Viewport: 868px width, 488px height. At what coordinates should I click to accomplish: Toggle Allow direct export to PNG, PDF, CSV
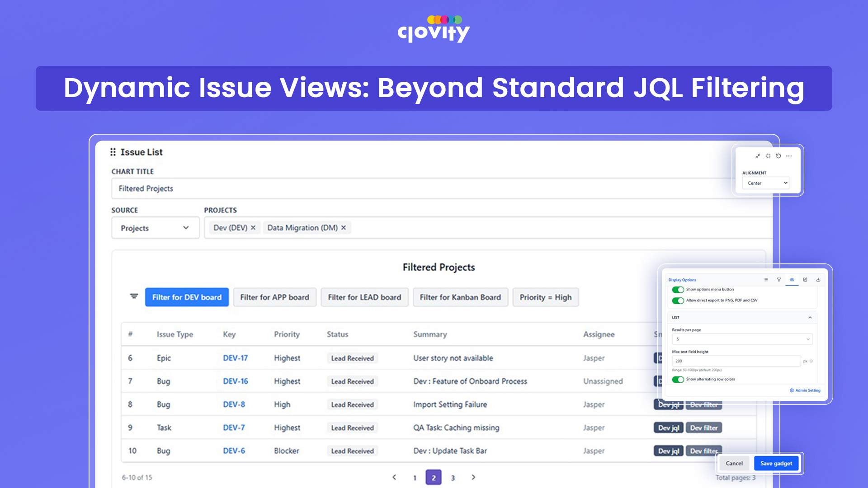point(678,300)
